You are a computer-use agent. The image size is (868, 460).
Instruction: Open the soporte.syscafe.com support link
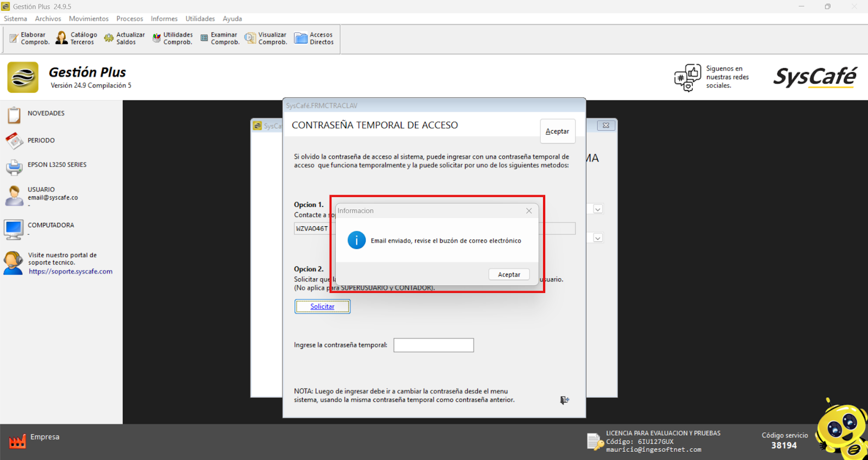click(71, 272)
